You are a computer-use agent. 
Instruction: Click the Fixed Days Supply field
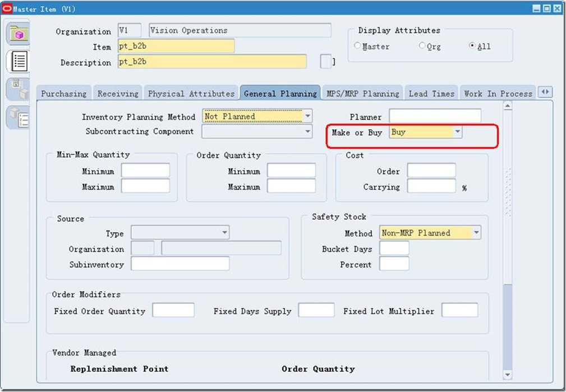point(316,310)
